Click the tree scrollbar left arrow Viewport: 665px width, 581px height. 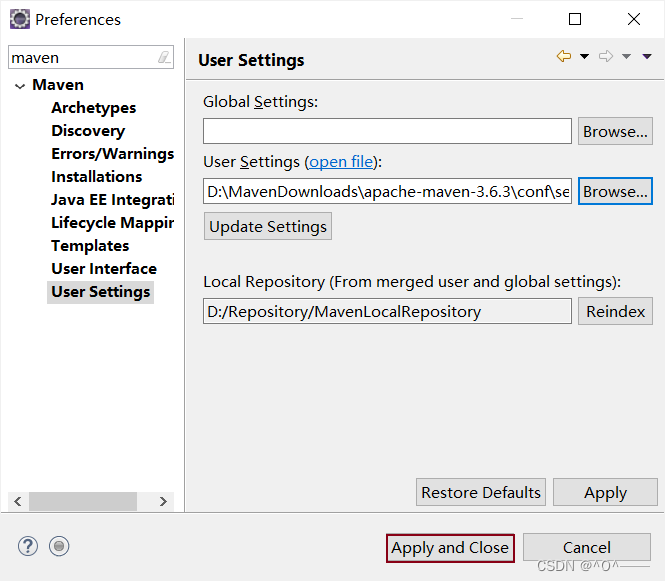pos(18,501)
